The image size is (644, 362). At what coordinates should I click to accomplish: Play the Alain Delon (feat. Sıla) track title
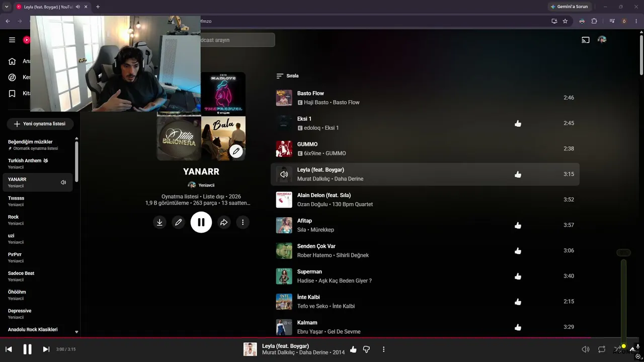tap(324, 195)
